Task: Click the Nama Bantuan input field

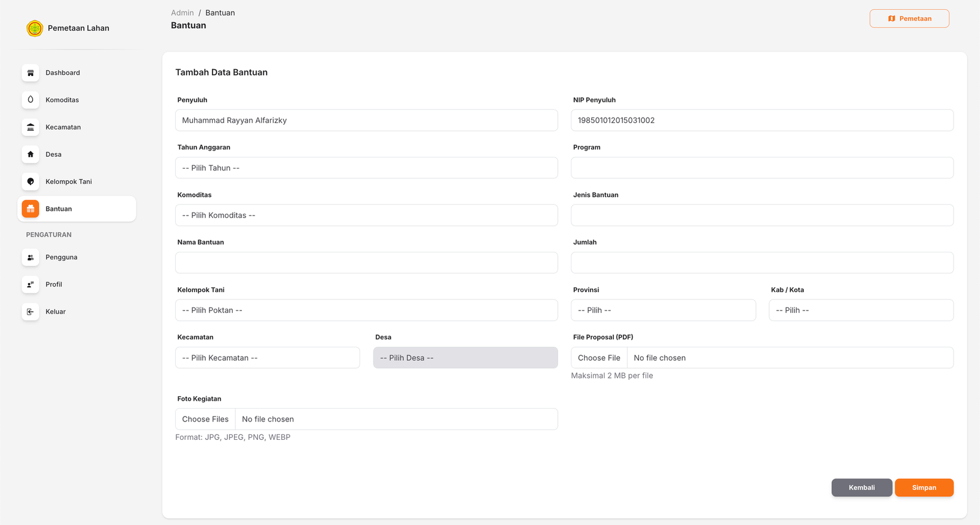Action: 366,263
